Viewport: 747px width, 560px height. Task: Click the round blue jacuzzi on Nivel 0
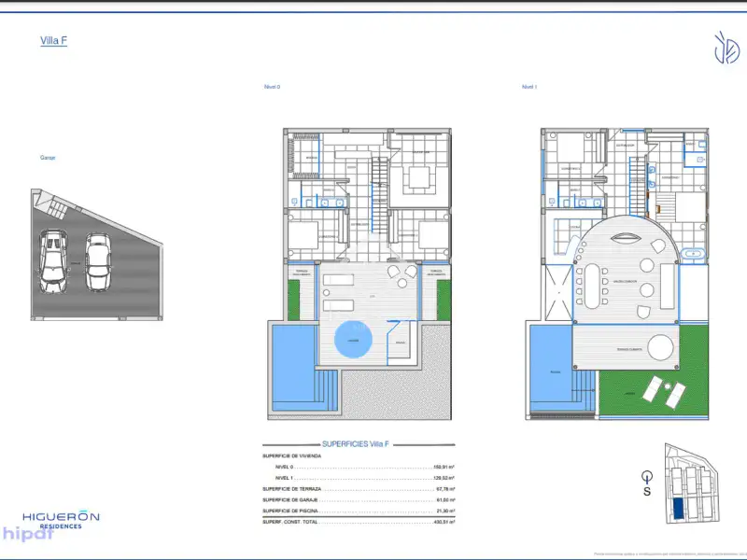coord(353,340)
